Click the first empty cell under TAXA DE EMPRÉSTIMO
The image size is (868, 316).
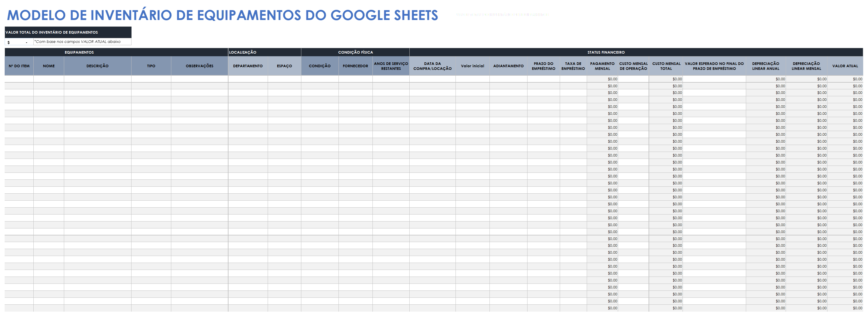(x=573, y=79)
